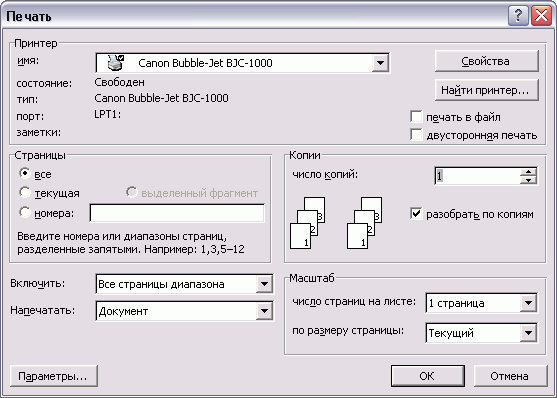Click the "Найти принтер..." button
Image resolution: width=557 pixels, height=398 pixels.
click(x=487, y=90)
